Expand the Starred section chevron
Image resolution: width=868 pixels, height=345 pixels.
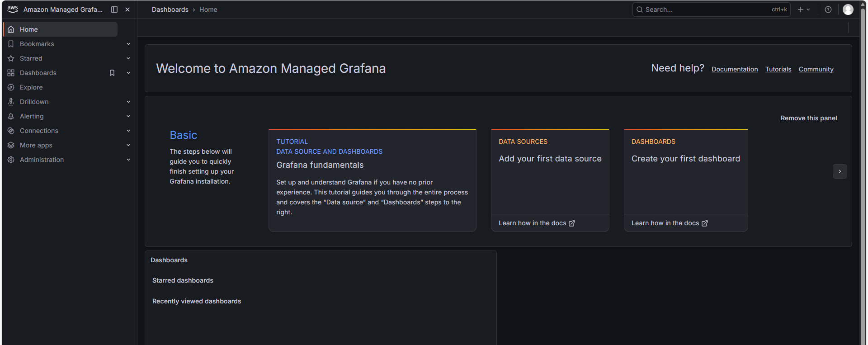128,58
